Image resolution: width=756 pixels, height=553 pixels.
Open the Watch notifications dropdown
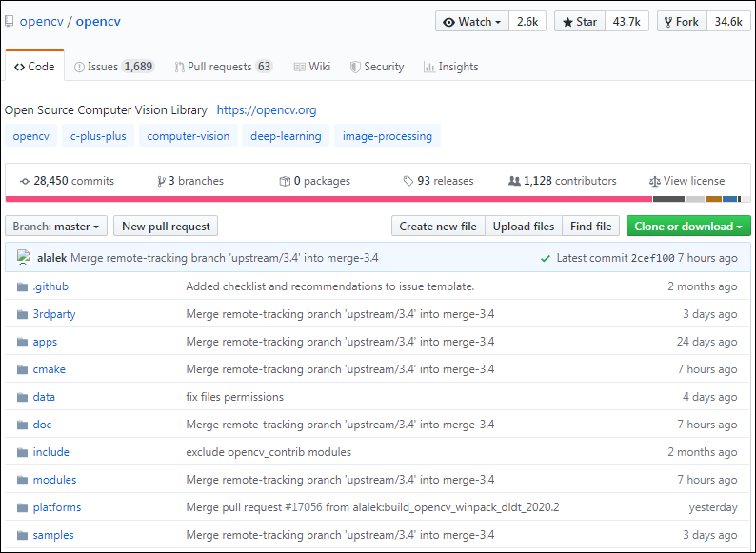(x=472, y=22)
